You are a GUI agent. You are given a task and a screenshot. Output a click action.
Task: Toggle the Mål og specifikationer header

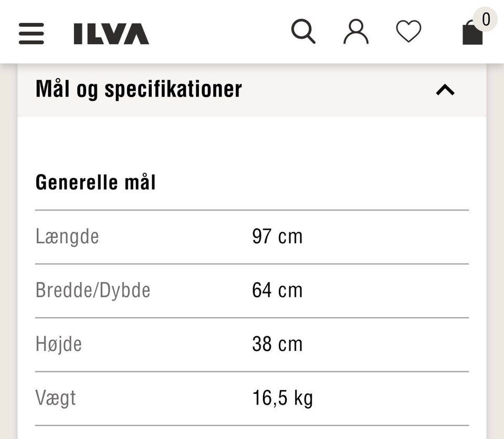139,89
